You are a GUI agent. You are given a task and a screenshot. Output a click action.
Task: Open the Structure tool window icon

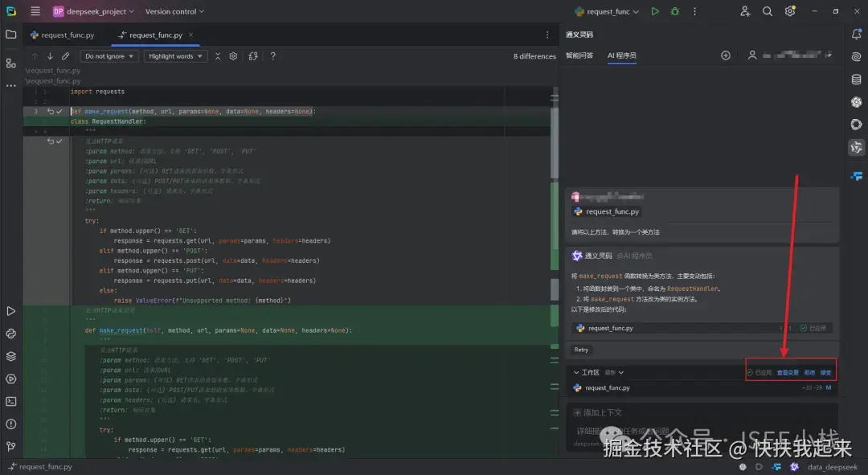(11, 63)
